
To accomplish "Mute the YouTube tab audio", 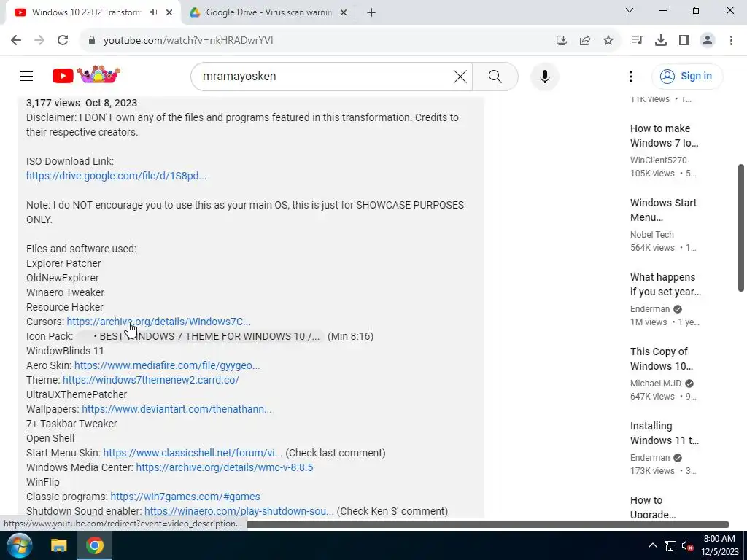I will 153,12.
